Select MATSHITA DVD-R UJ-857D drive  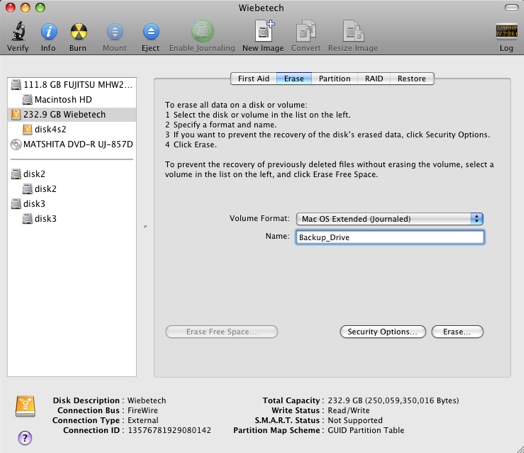(x=72, y=144)
